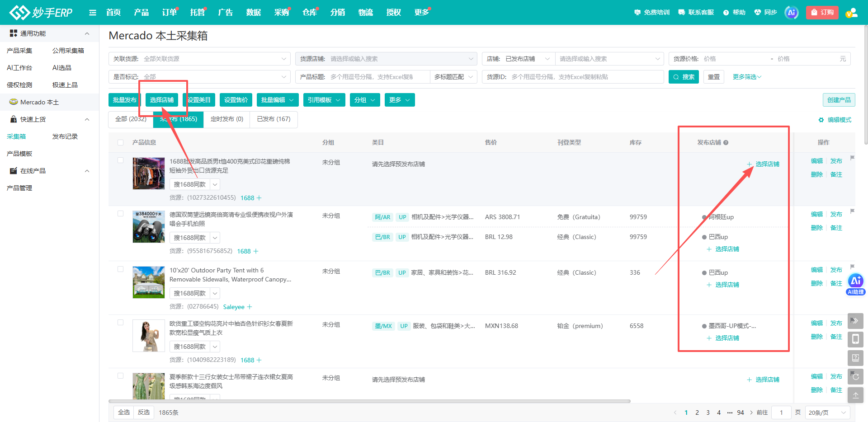
Task: Open the 是否标记 dropdown
Action: click(199, 77)
